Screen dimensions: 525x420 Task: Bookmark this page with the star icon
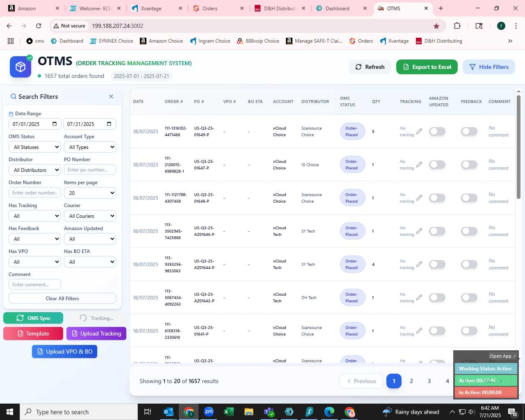point(436,26)
